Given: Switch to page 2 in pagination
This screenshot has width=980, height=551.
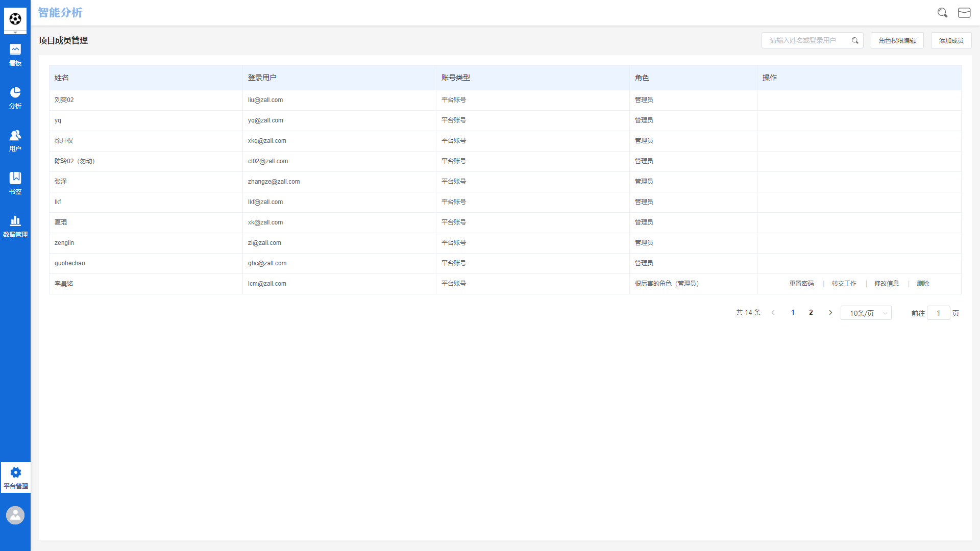Looking at the screenshot, I should tap(811, 313).
